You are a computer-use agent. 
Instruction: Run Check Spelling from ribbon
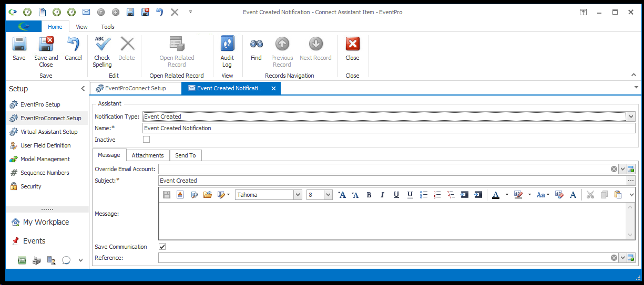click(102, 51)
